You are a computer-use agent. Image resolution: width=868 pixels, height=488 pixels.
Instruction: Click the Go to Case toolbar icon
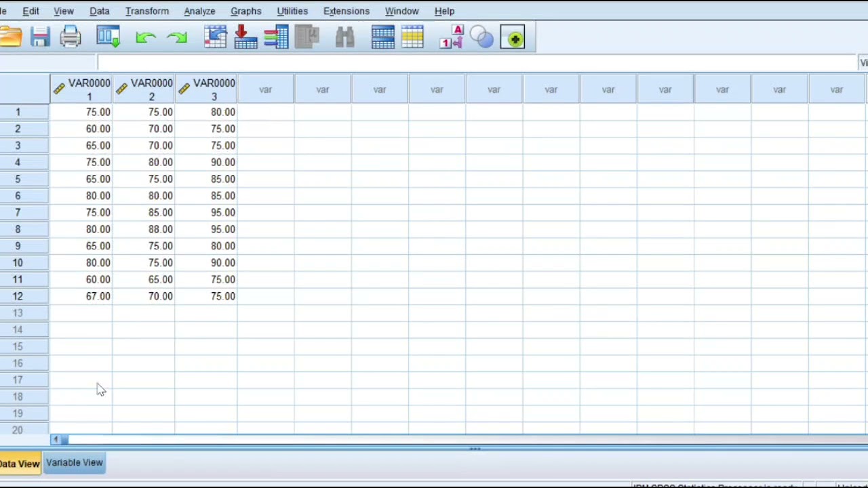(215, 37)
